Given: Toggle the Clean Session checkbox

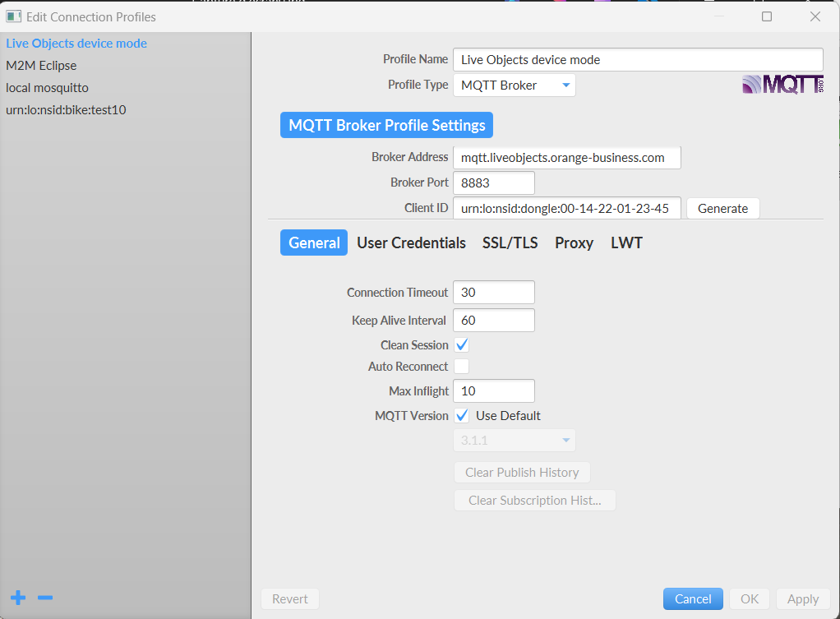Looking at the screenshot, I should [x=461, y=344].
